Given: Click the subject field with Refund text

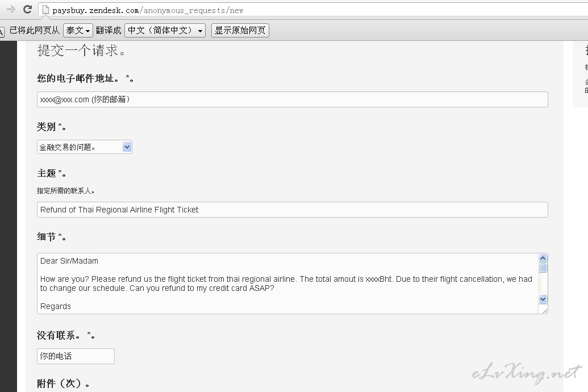Looking at the screenshot, I should tap(292, 210).
